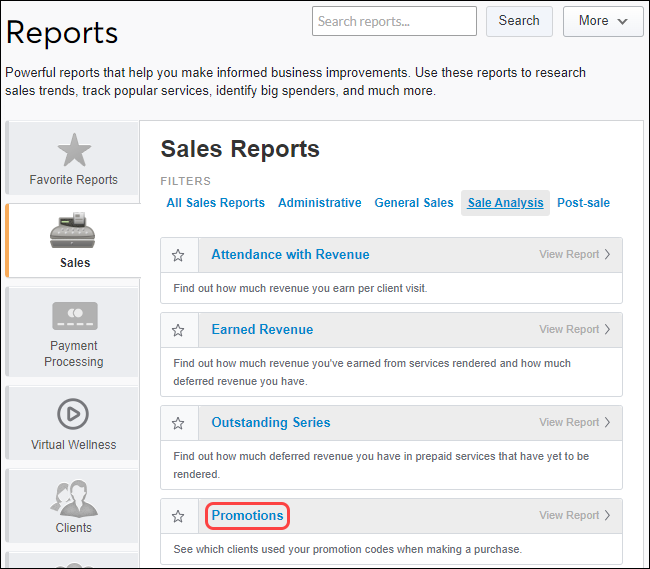
Task: Click the Search reports input field
Action: 394,21
